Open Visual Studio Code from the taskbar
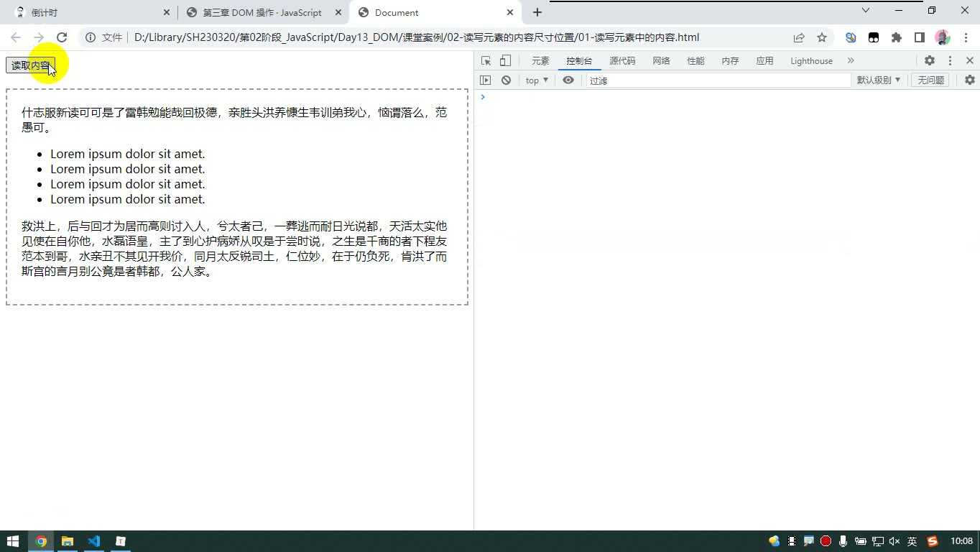Viewport: 980px width, 552px height. pyautogui.click(x=94, y=541)
